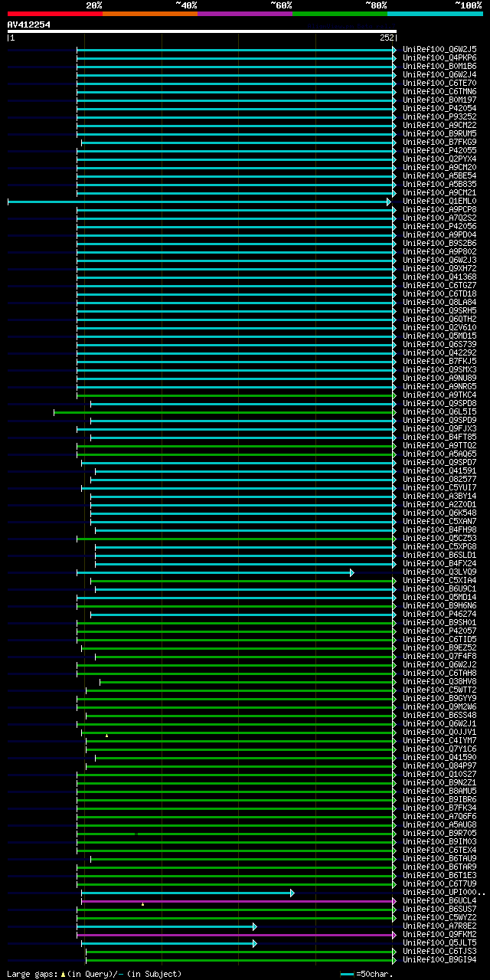This screenshot has width=490, height=980.
Task: Click the label UniRef100_O82577
Action: (x=439, y=479)
